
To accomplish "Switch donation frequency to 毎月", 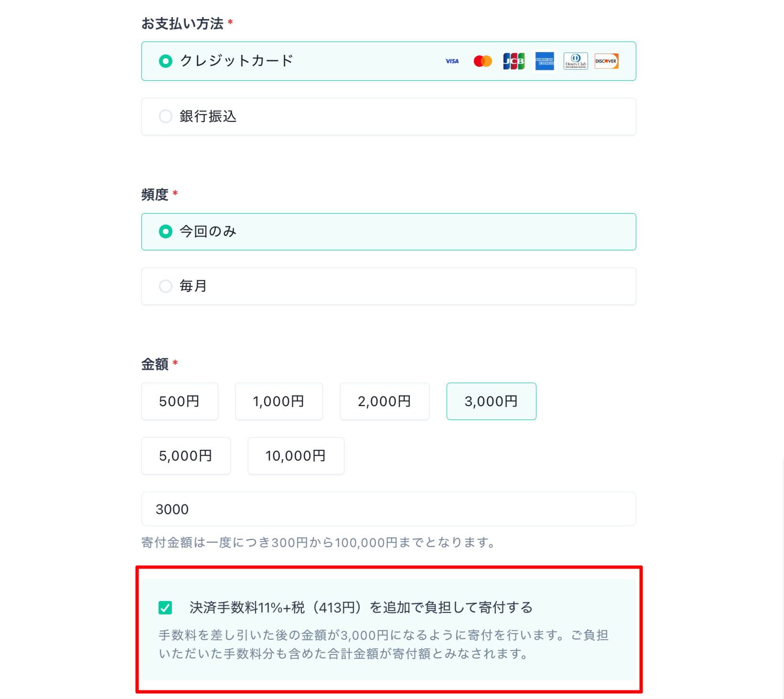I will (165, 286).
